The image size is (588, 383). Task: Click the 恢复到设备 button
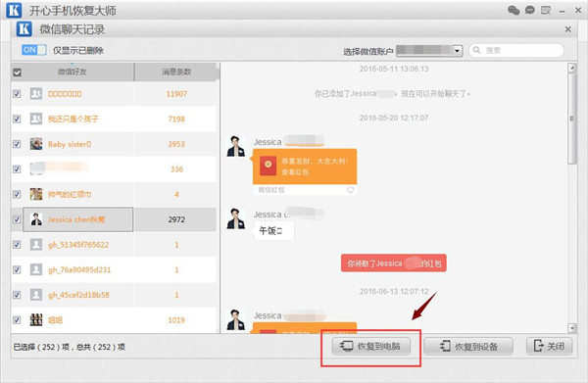pyautogui.click(x=468, y=347)
